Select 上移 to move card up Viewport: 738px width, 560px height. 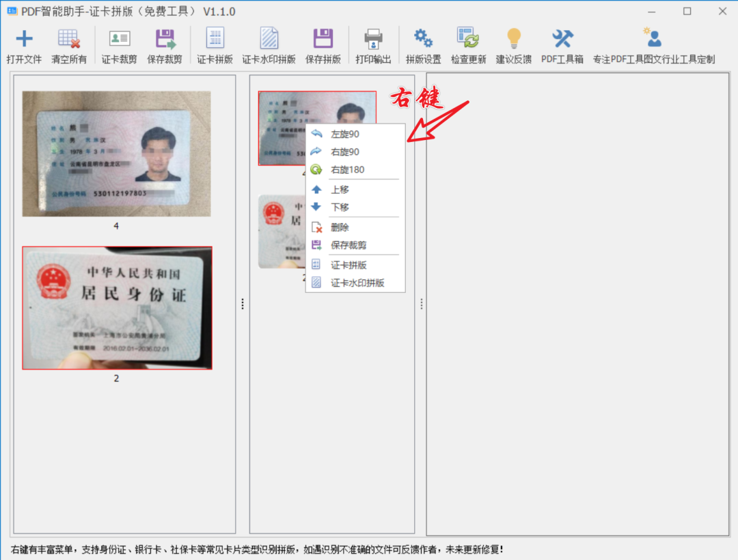[x=340, y=190]
